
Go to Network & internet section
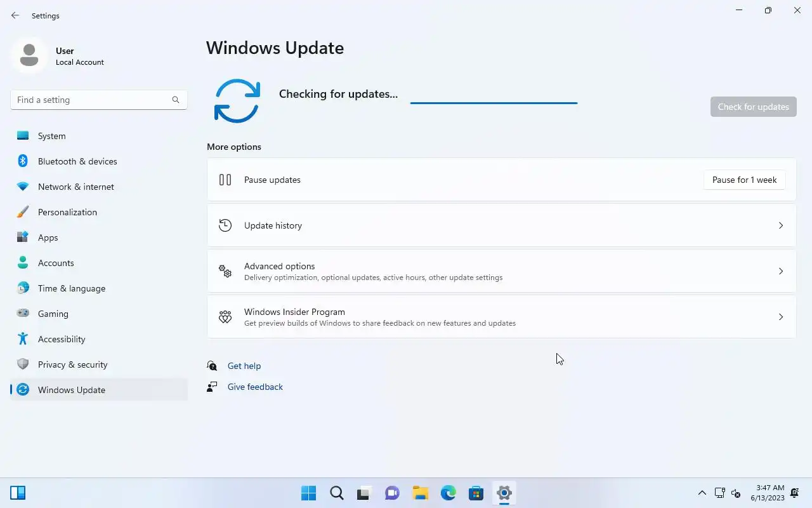coord(99,187)
